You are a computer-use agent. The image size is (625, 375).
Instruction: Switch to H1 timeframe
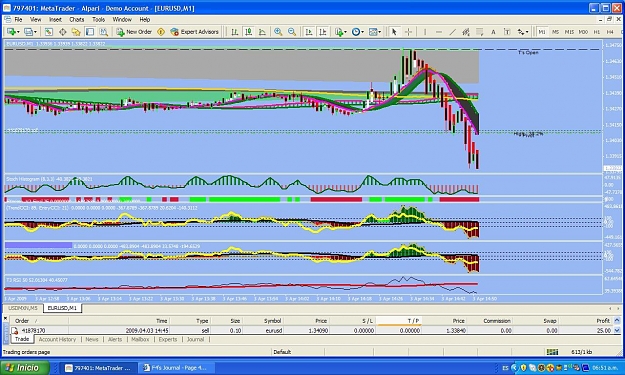click(x=597, y=32)
